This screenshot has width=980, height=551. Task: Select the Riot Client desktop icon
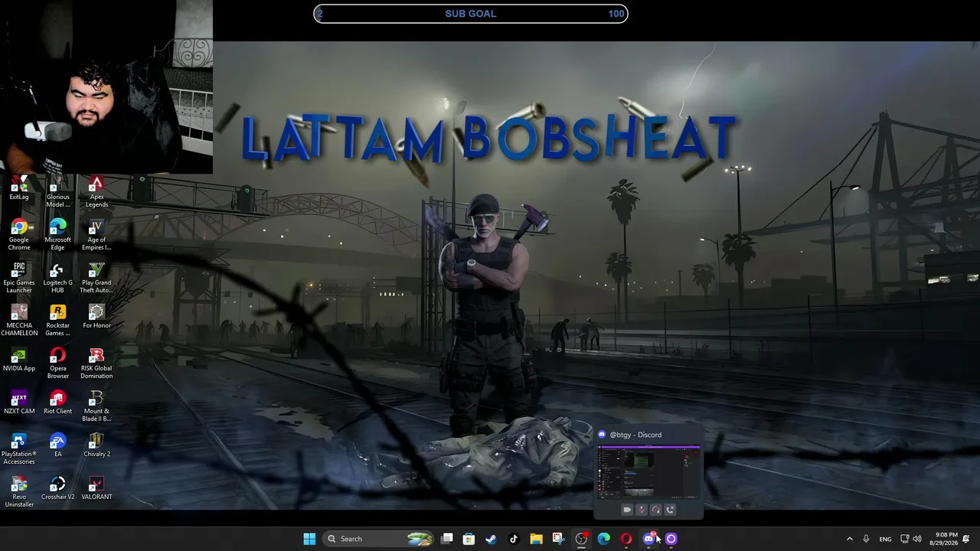pyautogui.click(x=57, y=403)
